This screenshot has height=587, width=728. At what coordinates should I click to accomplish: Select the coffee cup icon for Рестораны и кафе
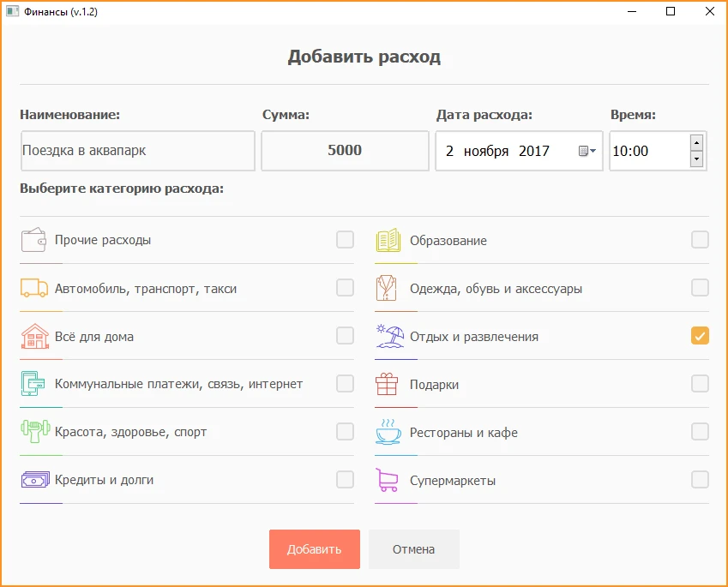(388, 432)
